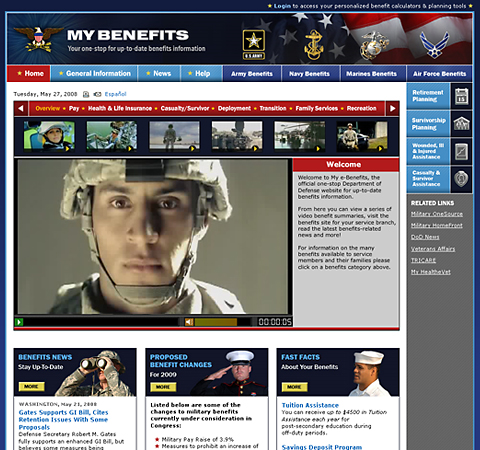
Task: Open the Veterans Affairs link
Action: [x=433, y=249]
